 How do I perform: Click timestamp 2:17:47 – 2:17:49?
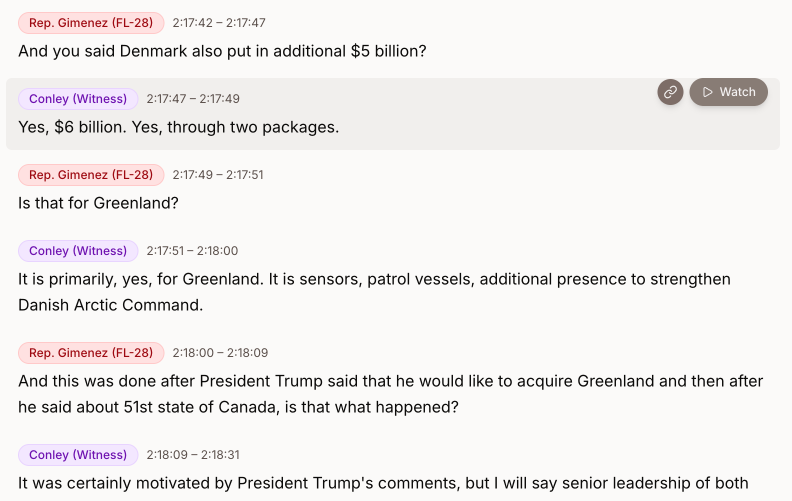point(193,99)
